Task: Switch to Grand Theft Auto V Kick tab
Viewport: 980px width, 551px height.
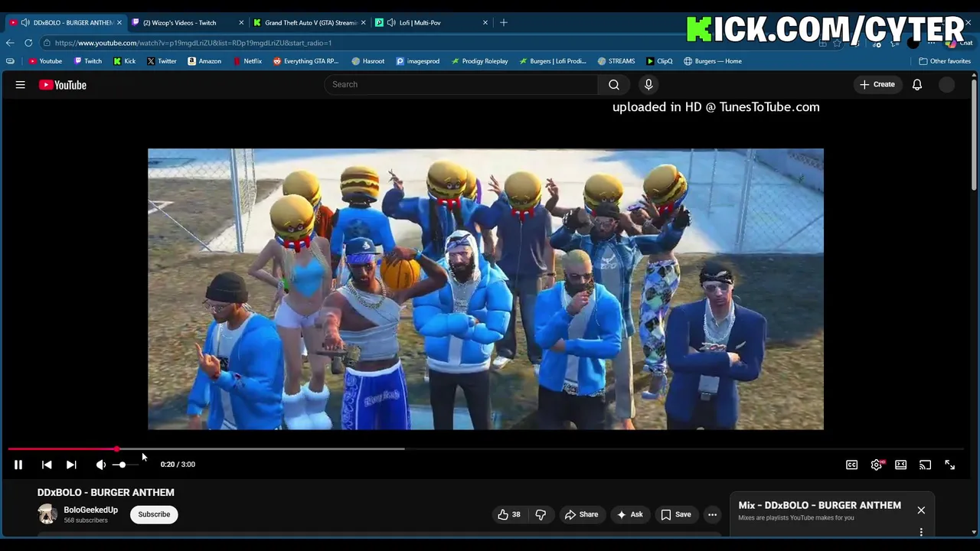Action: point(311,22)
